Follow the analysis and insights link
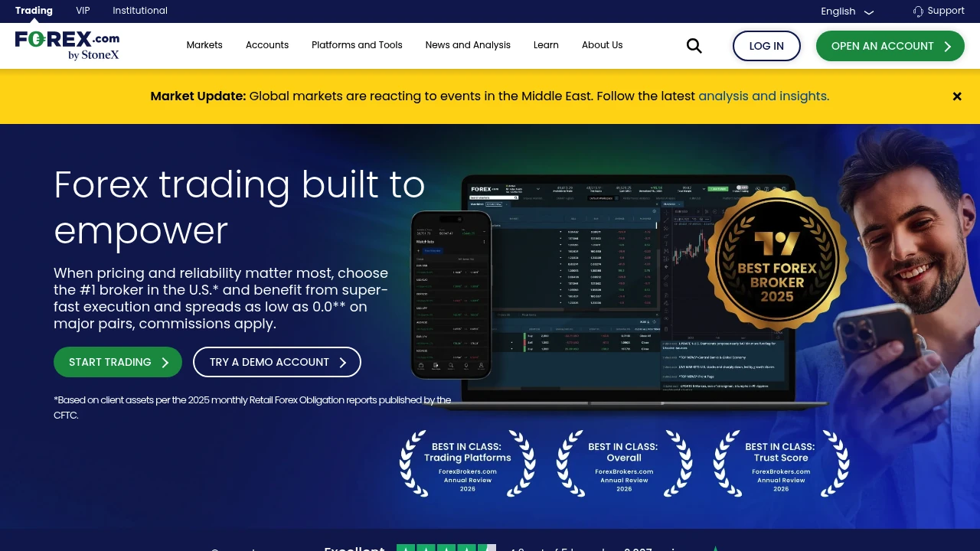The image size is (980, 551). click(x=763, y=96)
